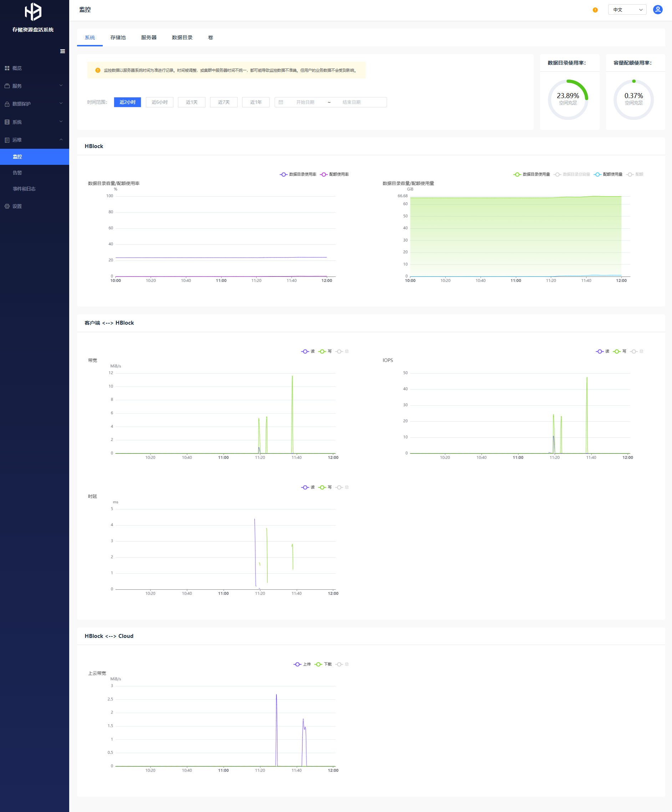
Task: Toggle 数据目录使用量 legend series
Action: pos(532,174)
